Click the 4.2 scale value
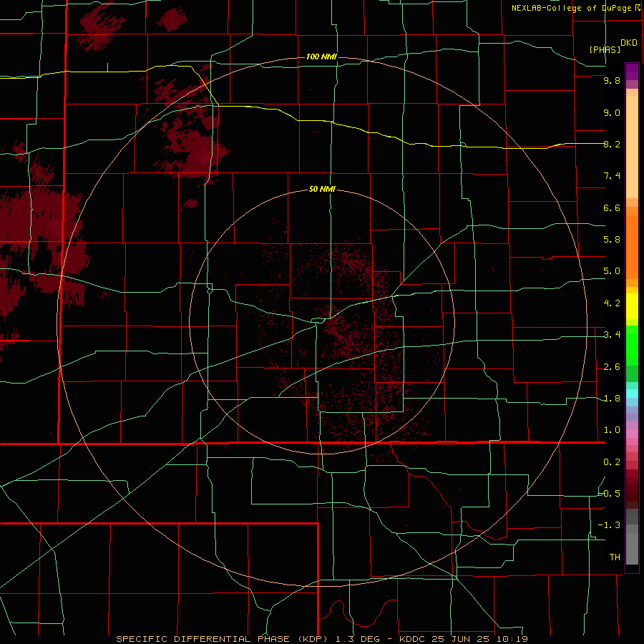 click(x=612, y=303)
